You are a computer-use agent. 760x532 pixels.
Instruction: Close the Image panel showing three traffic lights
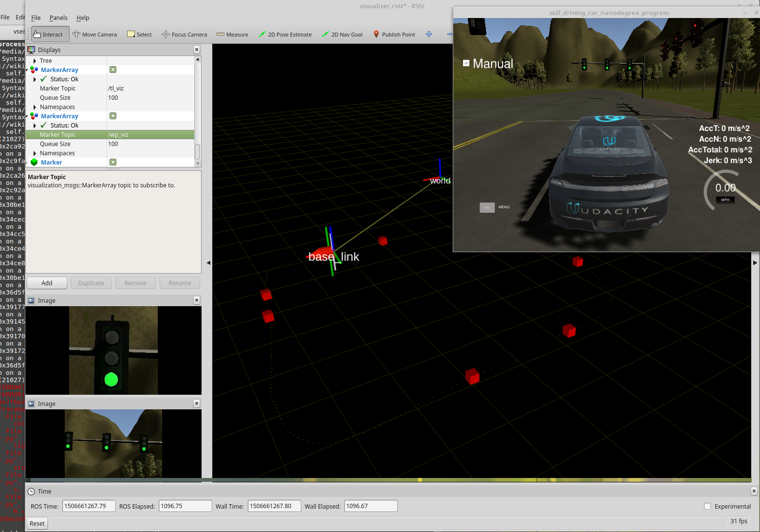point(197,404)
